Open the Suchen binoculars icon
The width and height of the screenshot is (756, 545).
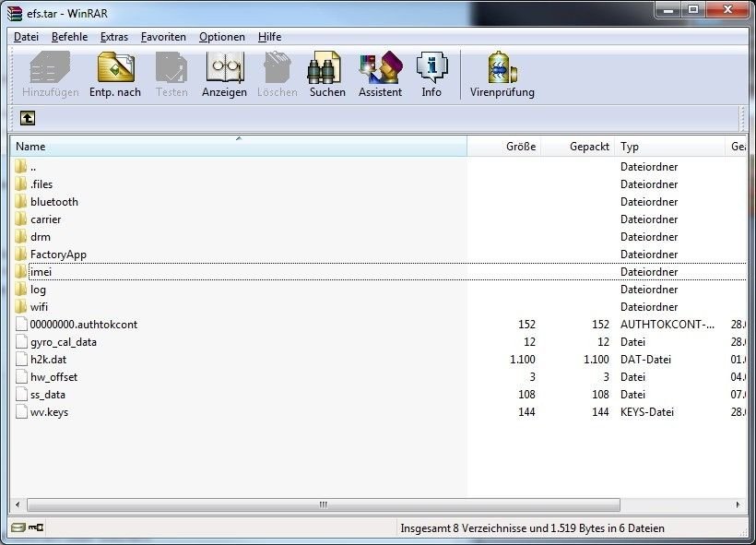click(324, 67)
